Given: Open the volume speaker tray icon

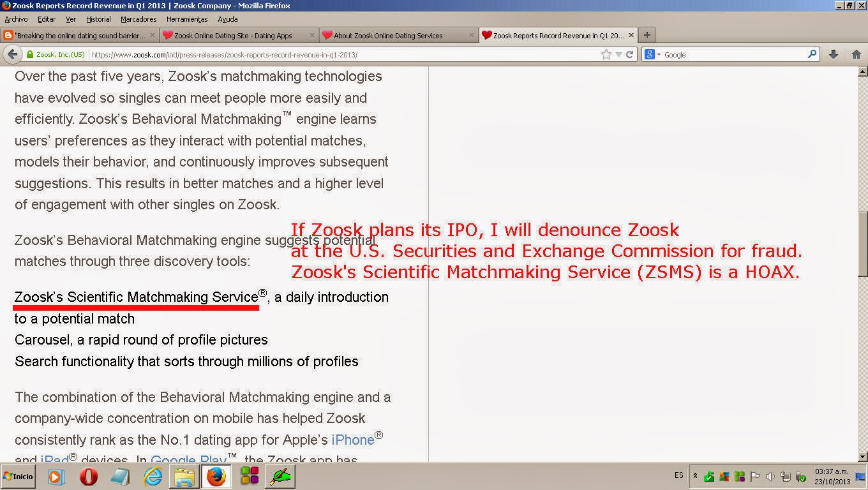Looking at the screenshot, I should tap(770, 477).
